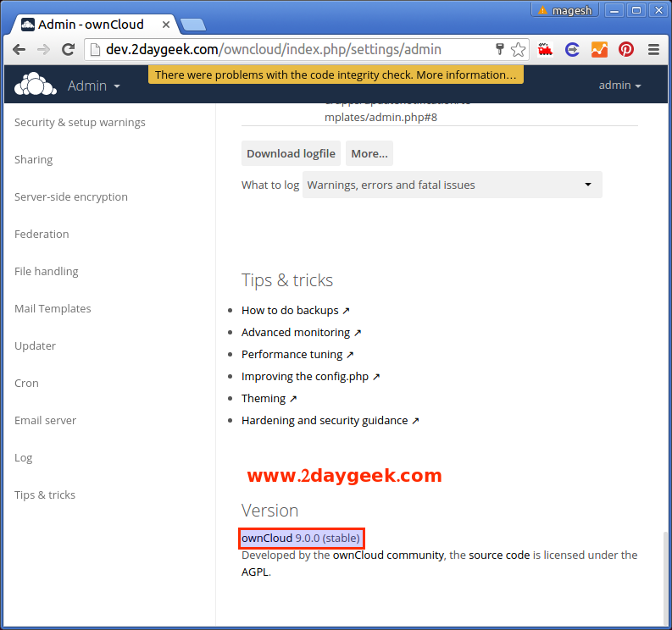Go to Email server section
The height and width of the screenshot is (630, 672).
click(x=46, y=421)
